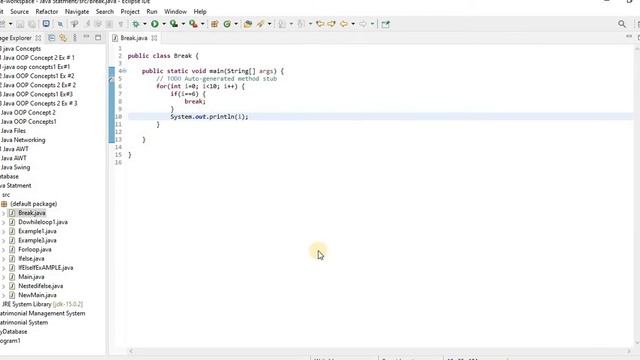The height and width of the screenshot is (360, 640).
Task: Select Java Files project
Action: [x=13, y=131]
